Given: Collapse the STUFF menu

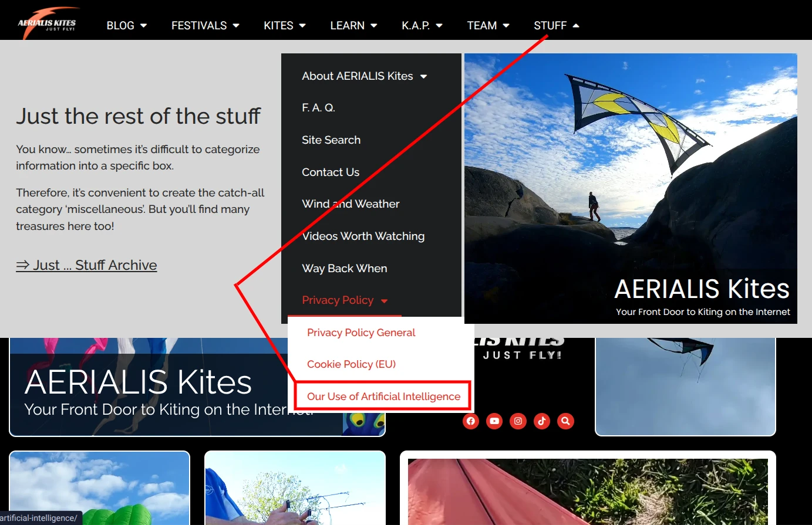Looking at the screenshot, I should 557,25.
